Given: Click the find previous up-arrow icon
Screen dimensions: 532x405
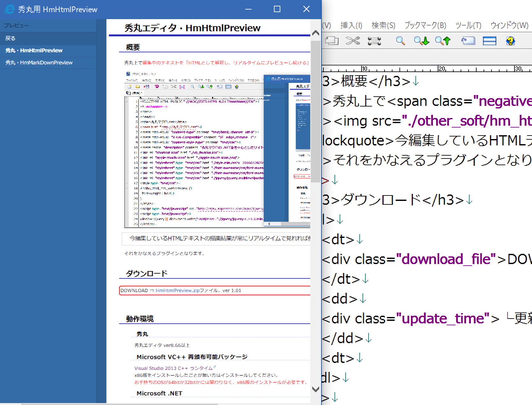Looking at the screenshot, I should click(443, 41).
